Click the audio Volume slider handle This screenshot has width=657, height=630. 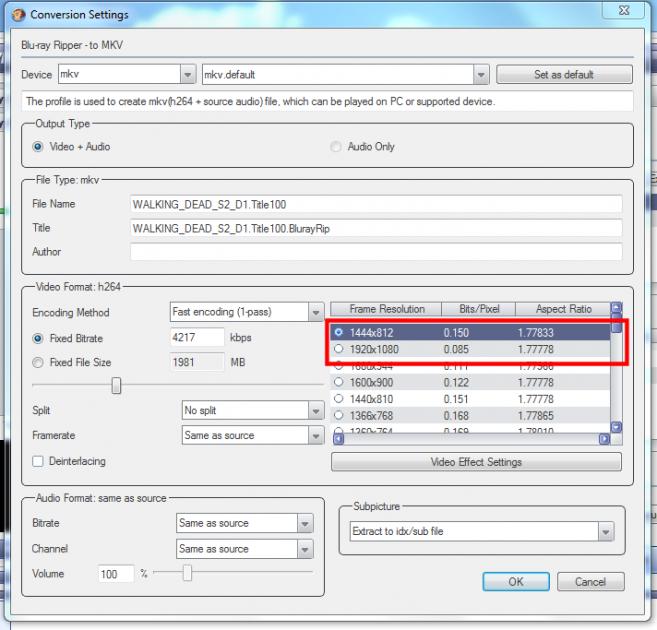click(x=186, y=573)
